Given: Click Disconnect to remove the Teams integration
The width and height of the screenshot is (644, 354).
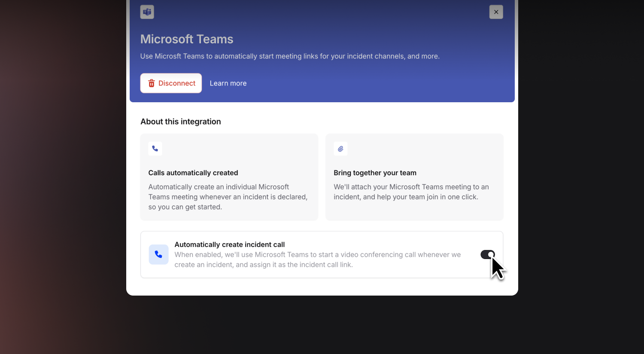Looking at the screenshot, I should 171,83.
